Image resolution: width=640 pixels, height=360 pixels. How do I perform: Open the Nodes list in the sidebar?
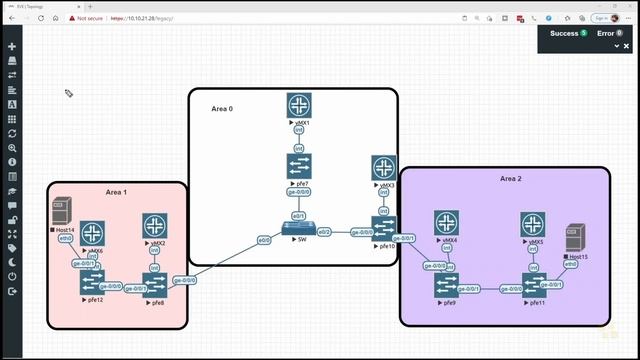point(12,61)
